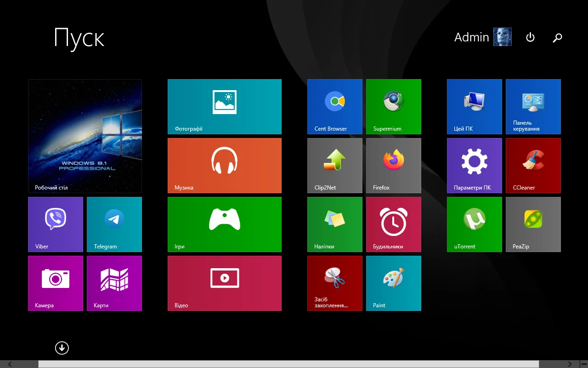Image resolution: width=588 pixels, height=368 pixels.
Task: Open the Firefox browser tile
Action: tap(394, 166)
